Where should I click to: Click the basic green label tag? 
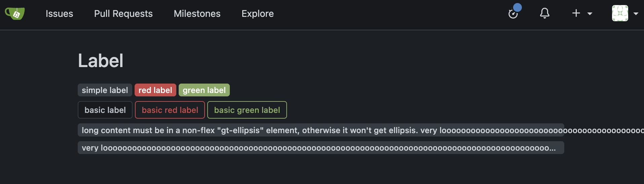pyautogui.click(x=247, y=110)
